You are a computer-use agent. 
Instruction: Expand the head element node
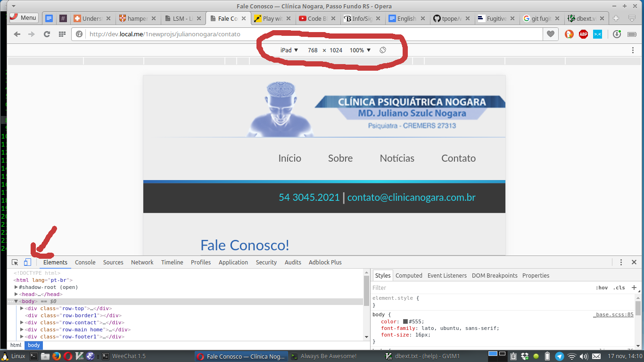(x=17, y=294)
